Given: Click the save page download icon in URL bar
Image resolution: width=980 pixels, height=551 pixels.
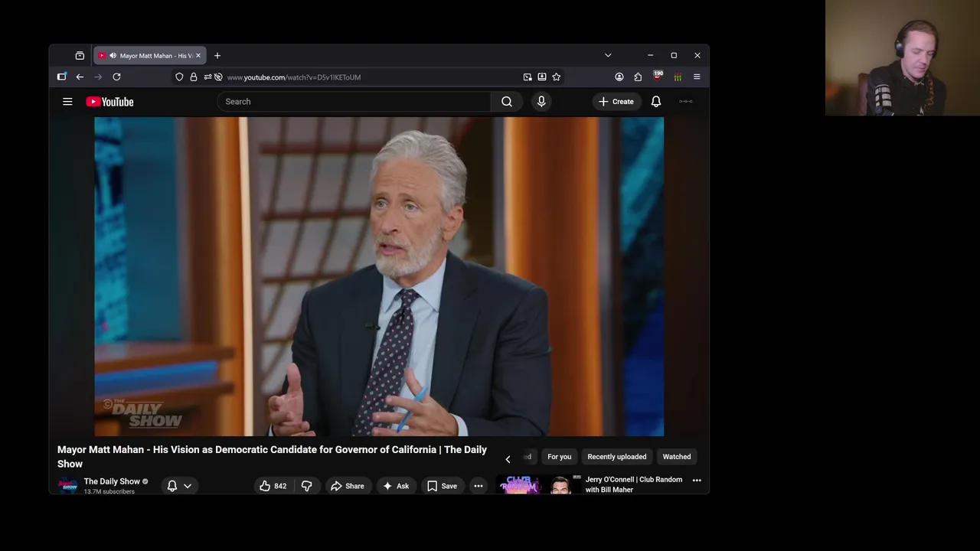Looking at the screenshot, I should point(542,77).
